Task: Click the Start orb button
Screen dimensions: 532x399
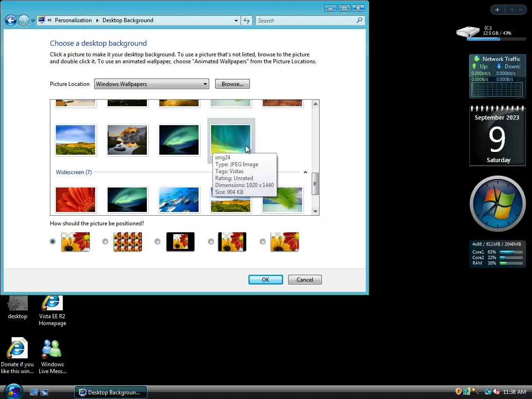Action: point(13,392)
